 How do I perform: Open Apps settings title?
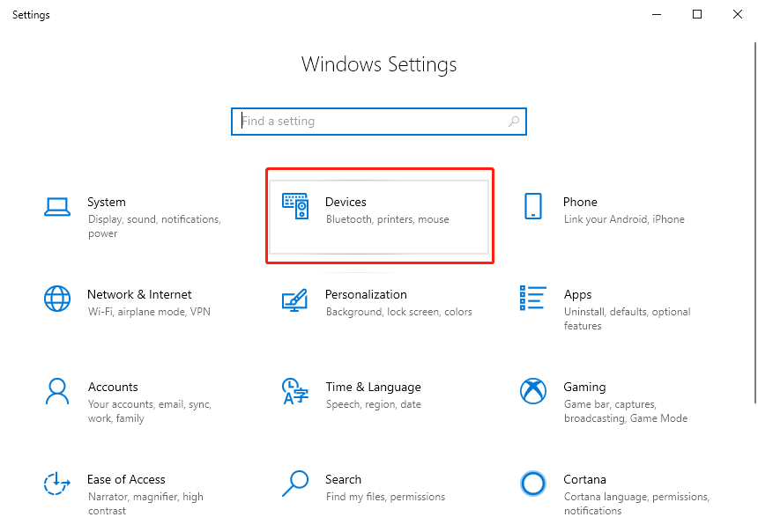pos(577,295)
